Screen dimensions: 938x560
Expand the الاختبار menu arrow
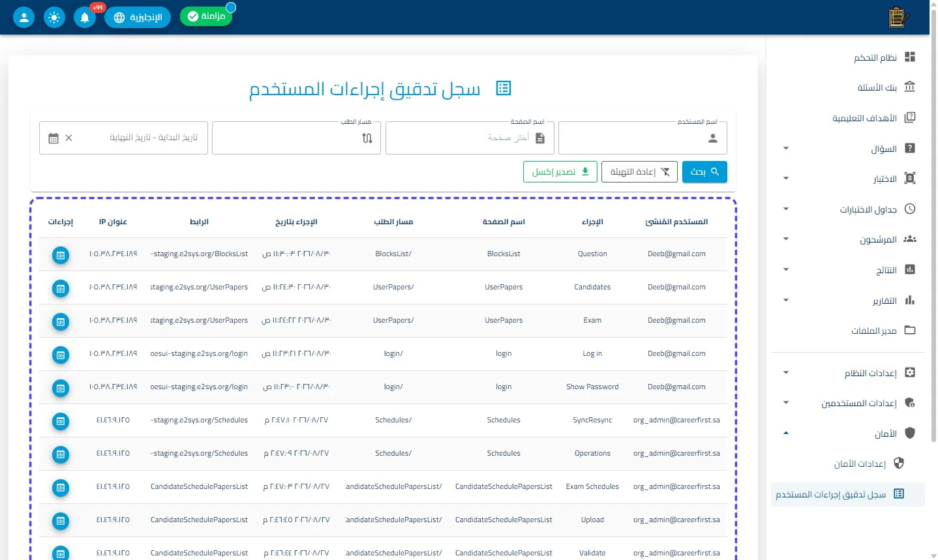(786, 179)
